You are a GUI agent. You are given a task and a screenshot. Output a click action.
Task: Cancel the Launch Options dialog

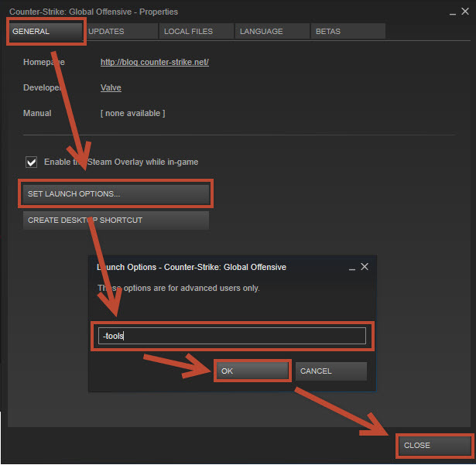point(331,371)
